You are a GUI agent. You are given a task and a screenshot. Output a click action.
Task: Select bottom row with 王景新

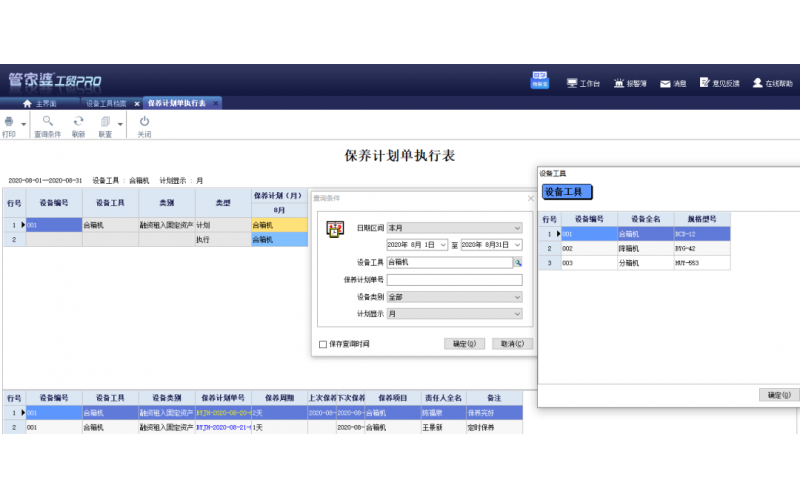point(263,427)
